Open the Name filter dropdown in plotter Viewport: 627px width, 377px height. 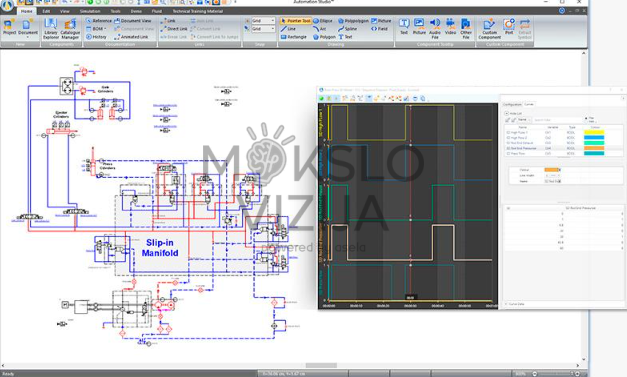(525, 120)
